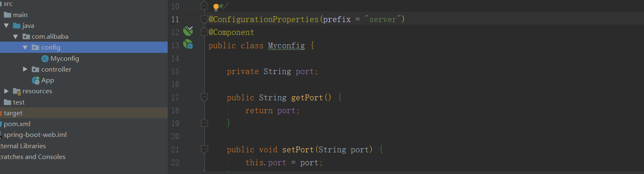Click the gutter icon on the Myconfig class line
The image size is (644, 174).
[x=188, y=44]
